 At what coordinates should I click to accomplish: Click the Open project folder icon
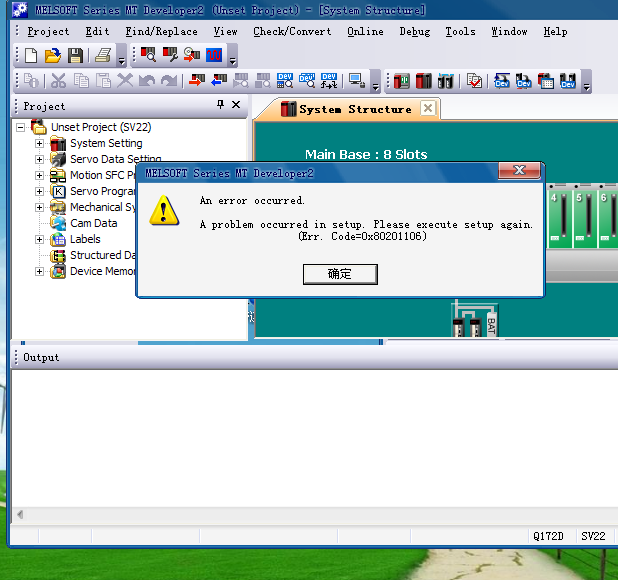click(x=52, y=56)
